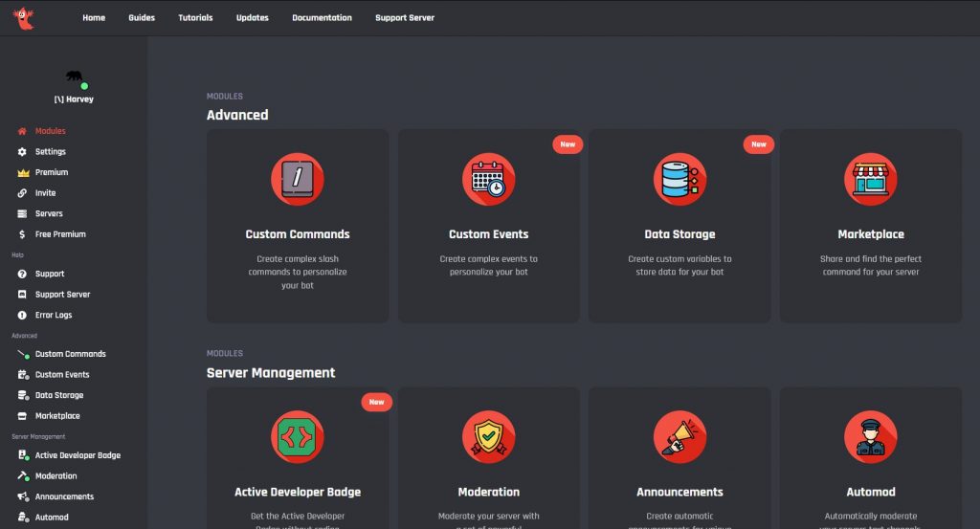Click the Marketplace card title
Screen dimensions: 980x529
tap(871, 234)
